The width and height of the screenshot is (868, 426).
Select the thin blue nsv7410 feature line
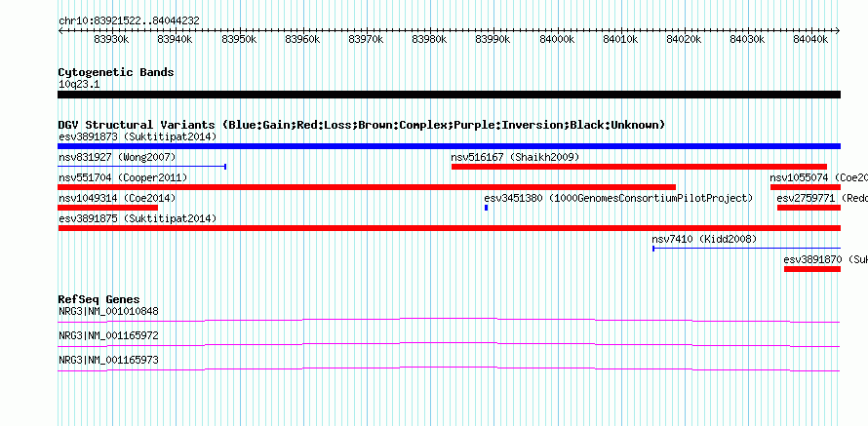(x=747, y=249)
